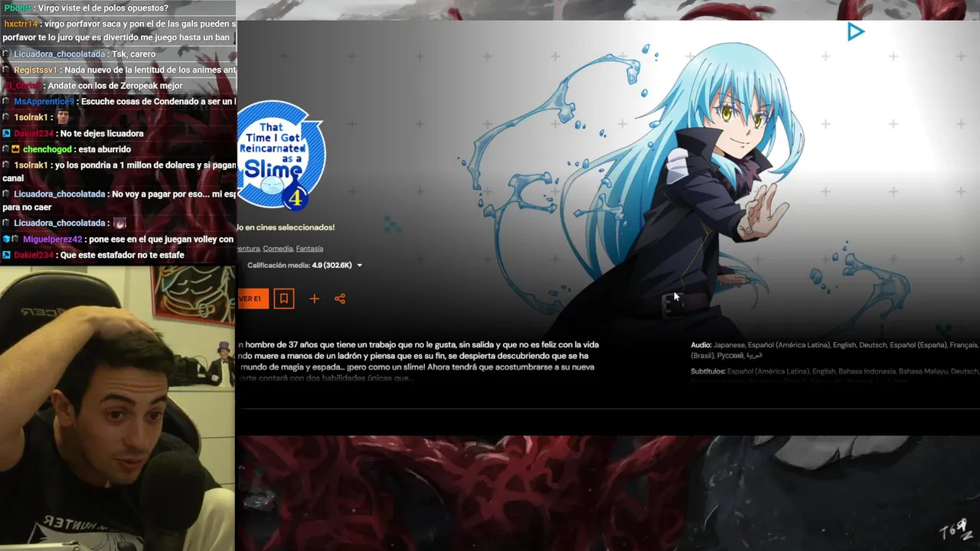Expand the Calificación media rating dropdown arrow
The image size is (980, 551).
(360, 266)
